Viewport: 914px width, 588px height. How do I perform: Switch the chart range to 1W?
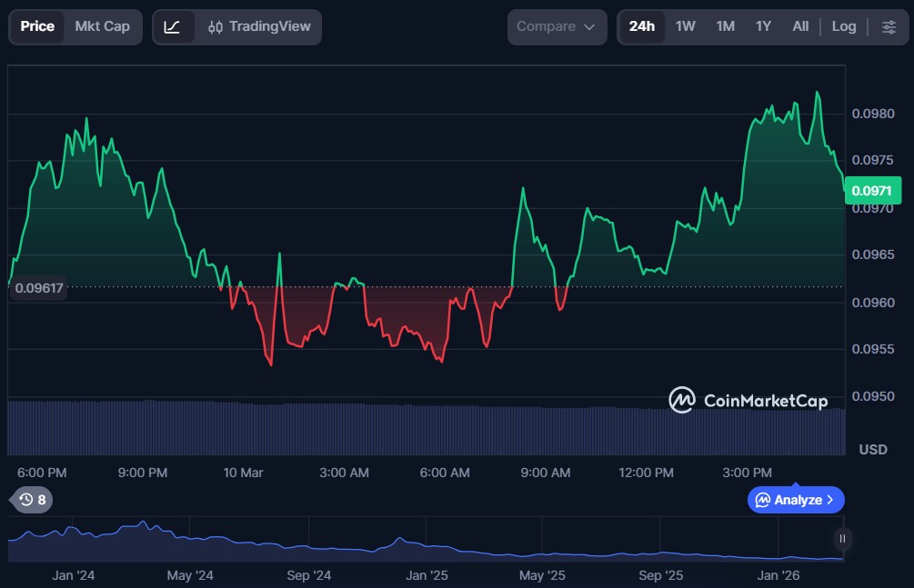685,27
